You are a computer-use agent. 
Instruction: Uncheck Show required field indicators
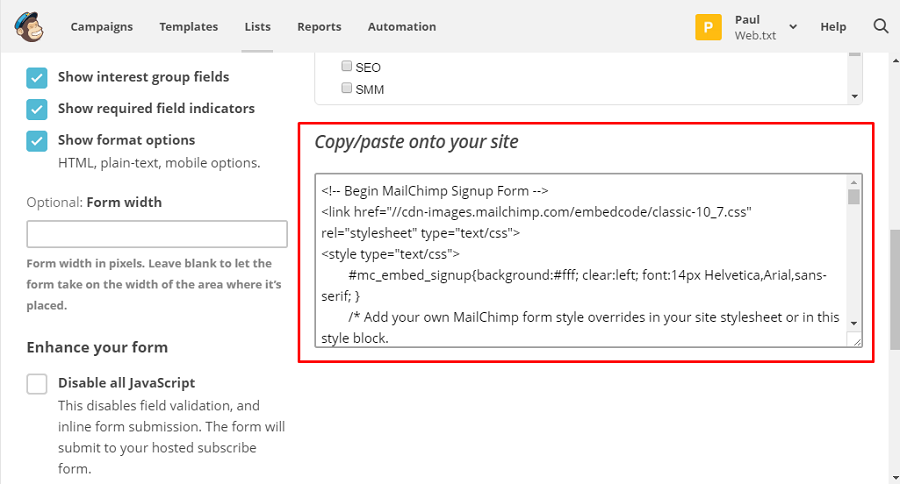[x=37, y=109]
